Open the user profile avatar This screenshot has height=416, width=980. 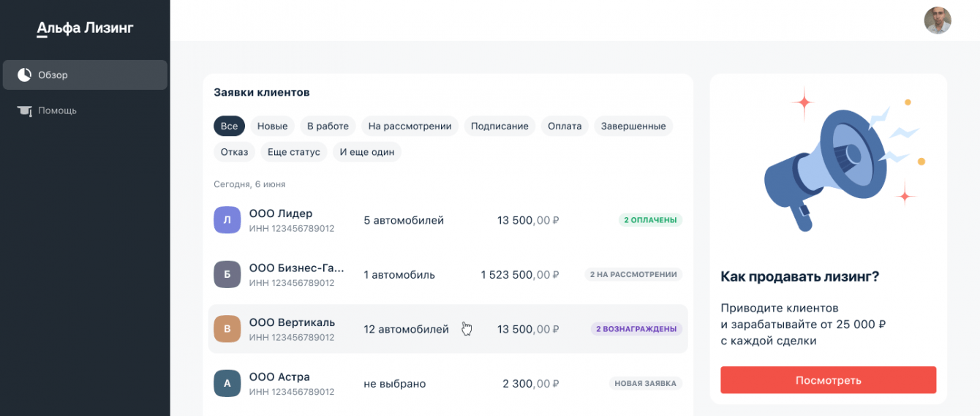(x=938, y=20)
